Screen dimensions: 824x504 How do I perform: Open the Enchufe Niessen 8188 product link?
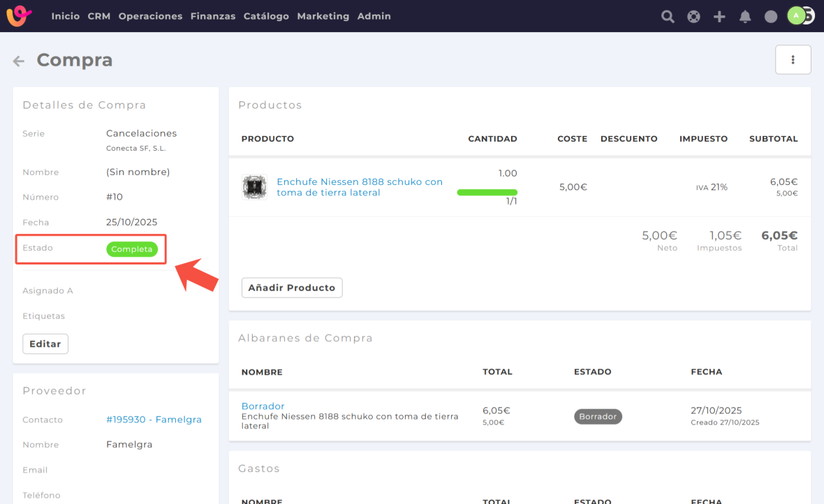[360, 187]
